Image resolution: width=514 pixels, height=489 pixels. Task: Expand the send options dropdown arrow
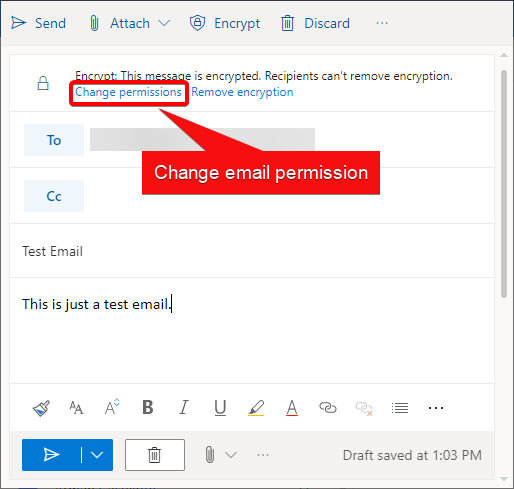click(x=97, y=455)
